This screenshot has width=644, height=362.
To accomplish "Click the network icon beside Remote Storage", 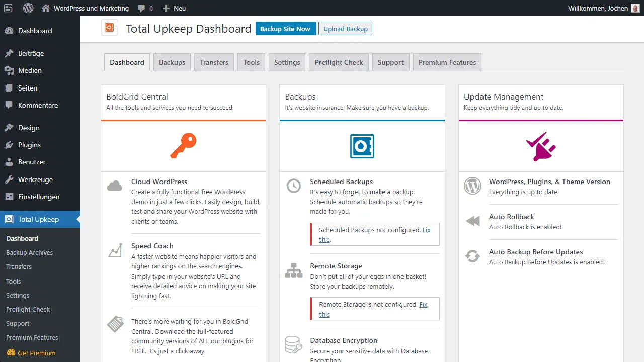I will [x=294, y=270].
